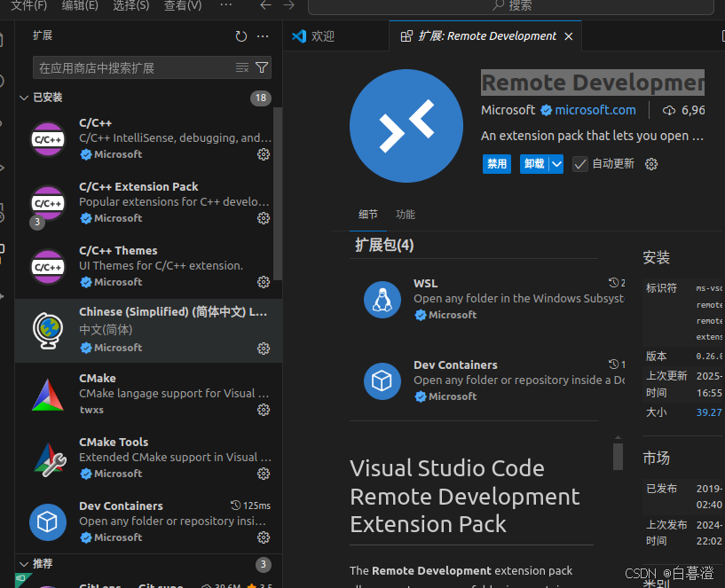
Task: Open the uninstall button dropdown arrow
Action: pos(556,164)
